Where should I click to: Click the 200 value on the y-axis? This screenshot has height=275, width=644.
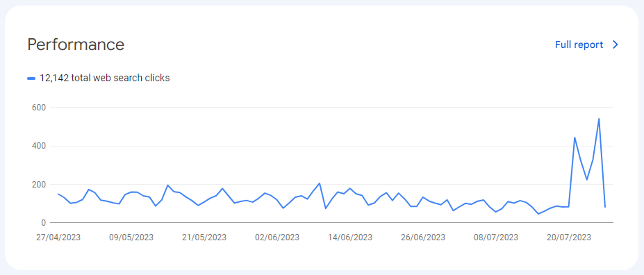(x=38, y=185)
